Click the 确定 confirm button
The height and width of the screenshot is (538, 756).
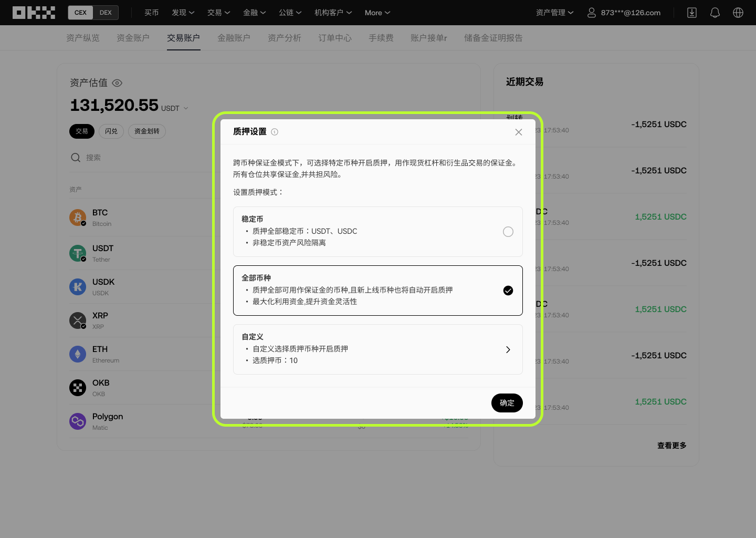(x=507, y=403)
